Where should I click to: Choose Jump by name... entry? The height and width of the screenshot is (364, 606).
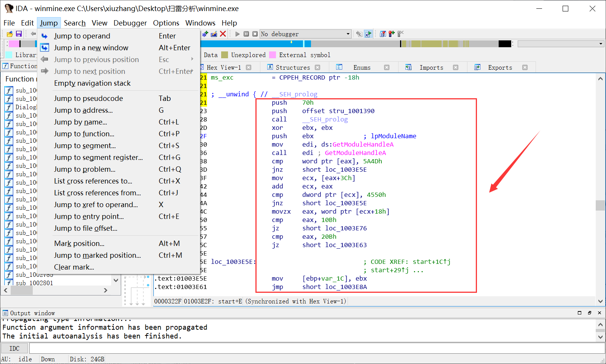click(x=119, y=122)
